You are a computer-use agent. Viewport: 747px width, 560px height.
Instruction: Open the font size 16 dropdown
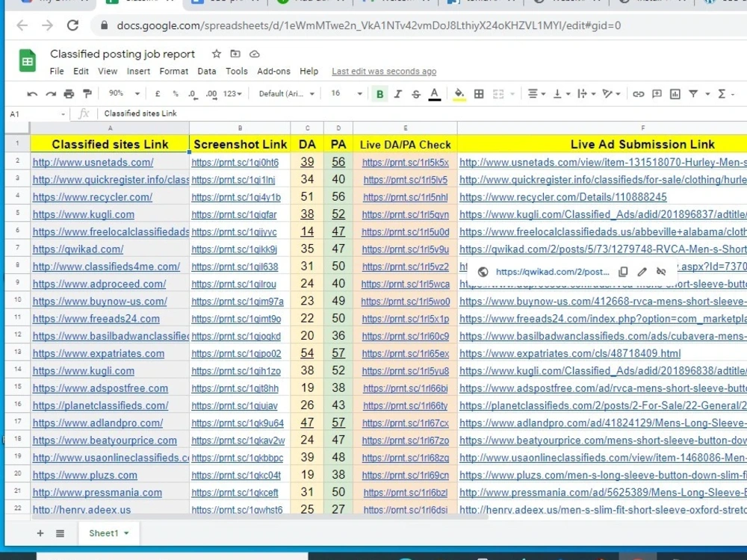tap(347, 93)
